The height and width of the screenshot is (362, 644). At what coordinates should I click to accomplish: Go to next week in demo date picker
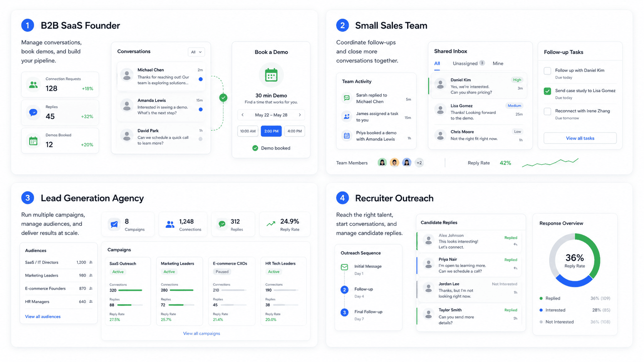click(x=300, y=115)
